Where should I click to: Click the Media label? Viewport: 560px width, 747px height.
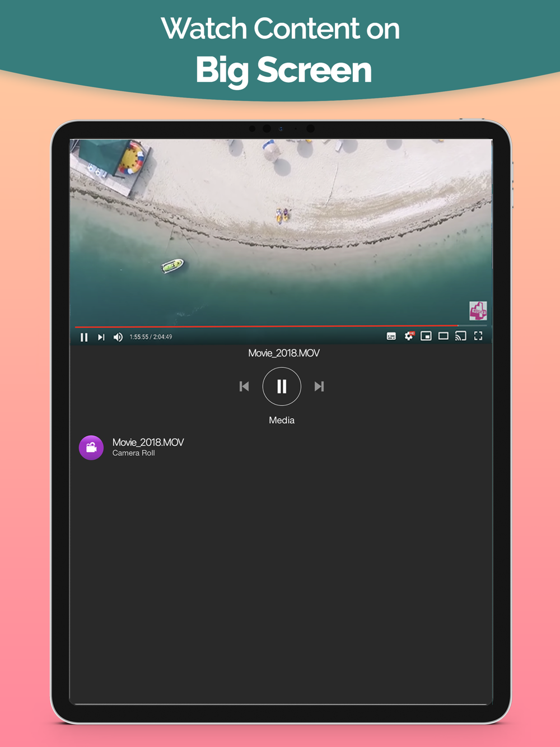(282, 420)
